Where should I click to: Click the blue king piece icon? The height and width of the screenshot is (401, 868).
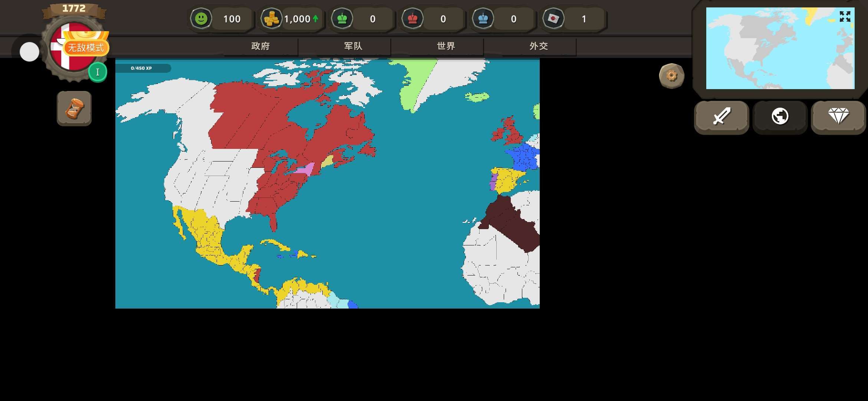[x=483, y=19]
